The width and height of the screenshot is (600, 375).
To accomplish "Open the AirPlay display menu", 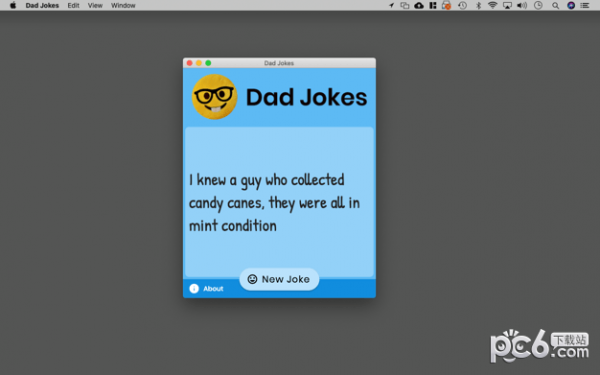I will pyautogui.click(x=507, y=5).
